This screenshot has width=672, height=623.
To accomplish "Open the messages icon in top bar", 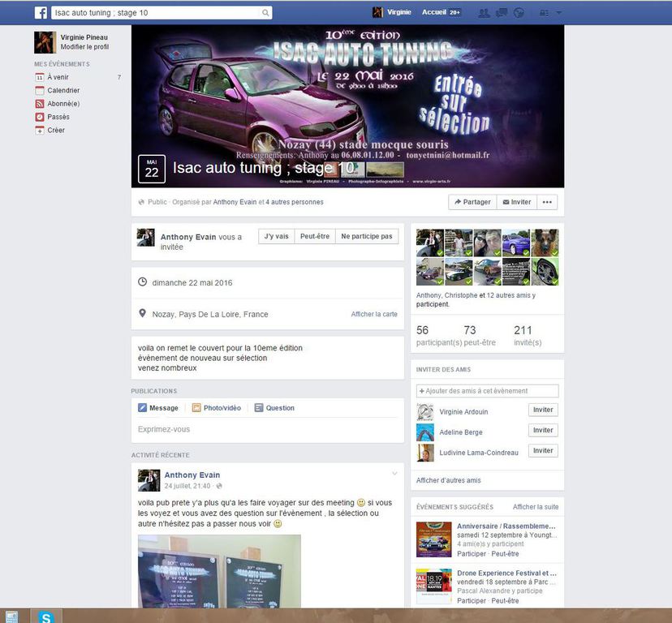I will click(x=502, y=13).
